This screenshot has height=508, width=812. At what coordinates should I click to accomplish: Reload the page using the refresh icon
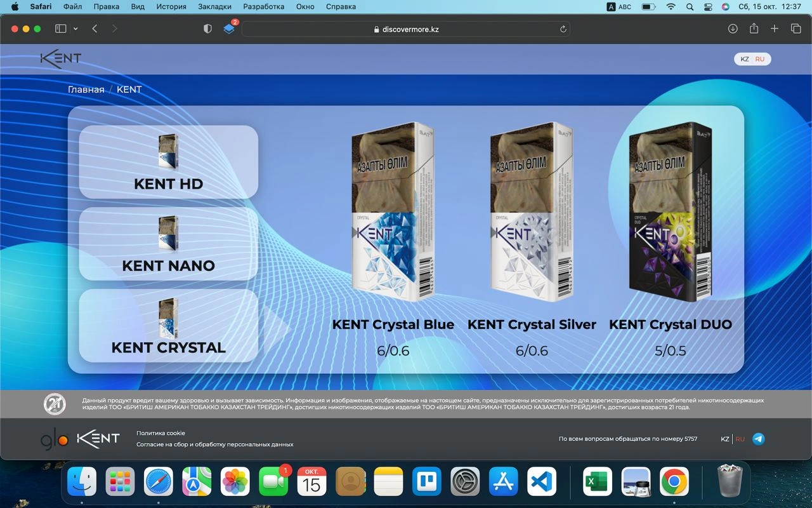(563, 29)
